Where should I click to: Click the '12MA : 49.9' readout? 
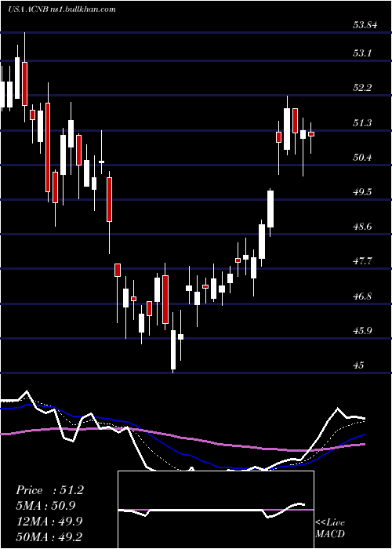(x=49, y=522)
